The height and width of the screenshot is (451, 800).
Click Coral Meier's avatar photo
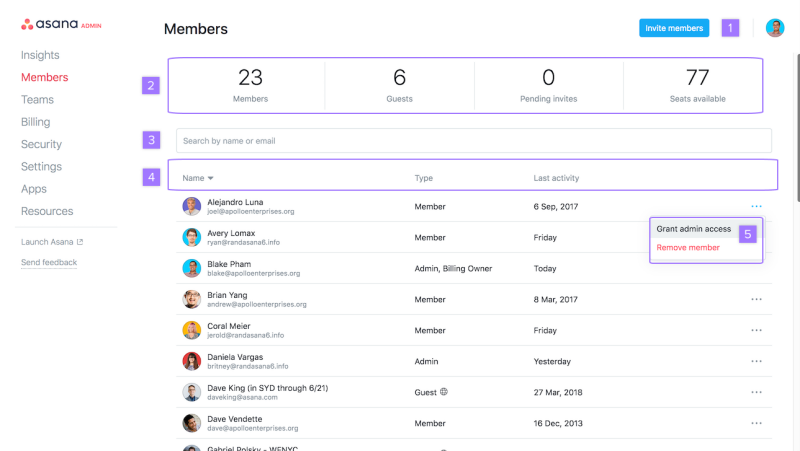coord(192,330)
